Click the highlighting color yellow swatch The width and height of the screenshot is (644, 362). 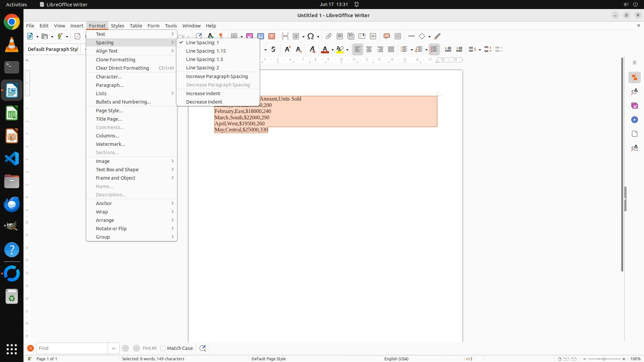[x=340, y=50]
